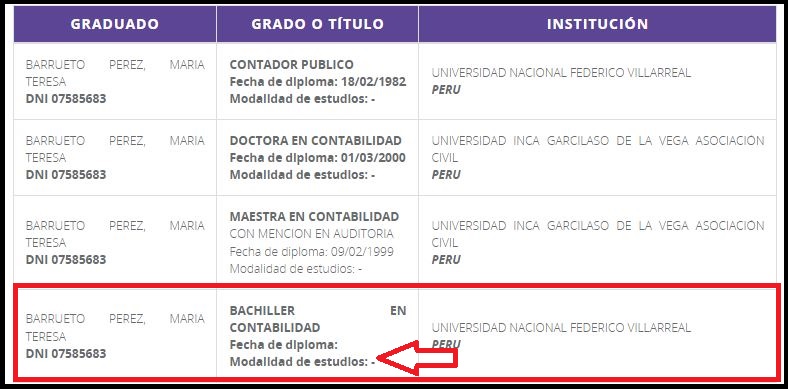Select CONTADOR PUBLICO title text
This screenshot has width=788, height=392.
[291, 65]
